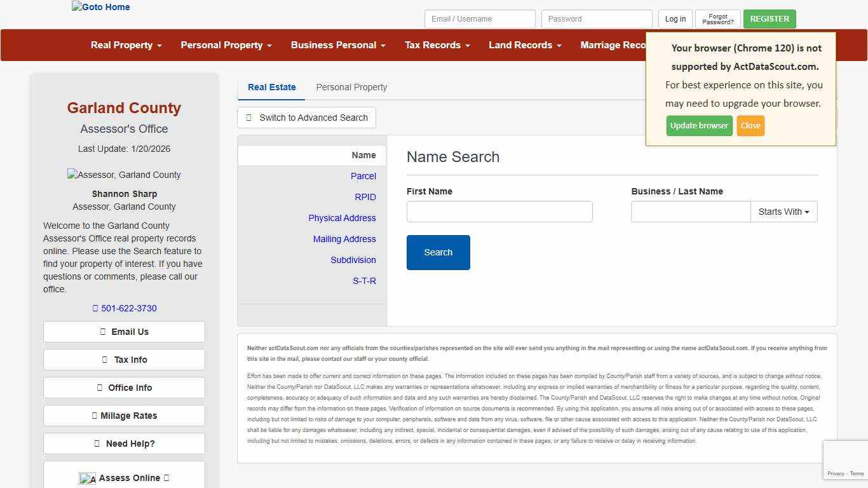
Task: Click the Email Us envelope icon
Action: [x=104, y=331]
